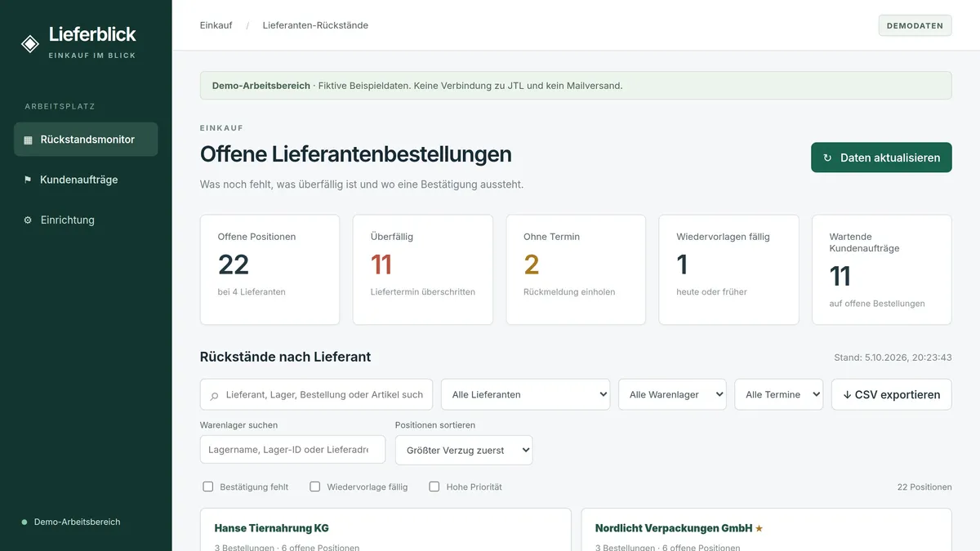Click the CSV exportieren button

coord(892,394)
